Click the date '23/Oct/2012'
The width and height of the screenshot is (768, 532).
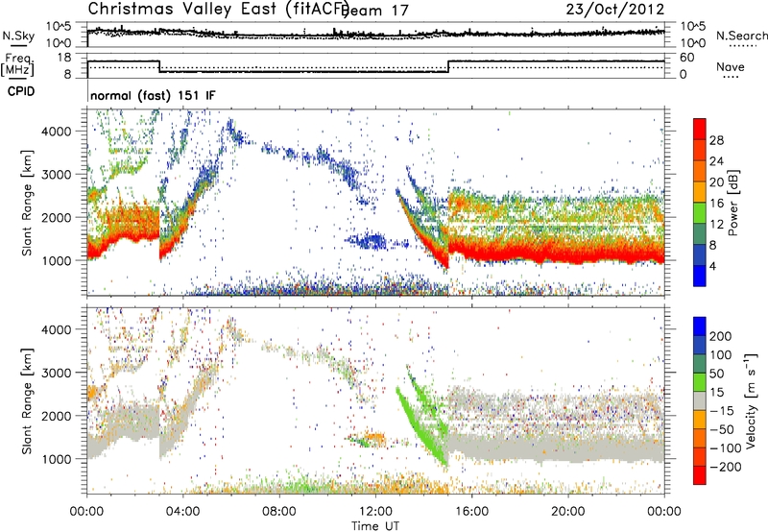[x=615, y=9]
